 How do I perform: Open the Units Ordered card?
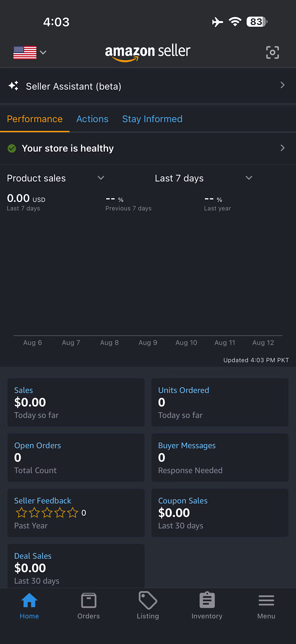220,402
